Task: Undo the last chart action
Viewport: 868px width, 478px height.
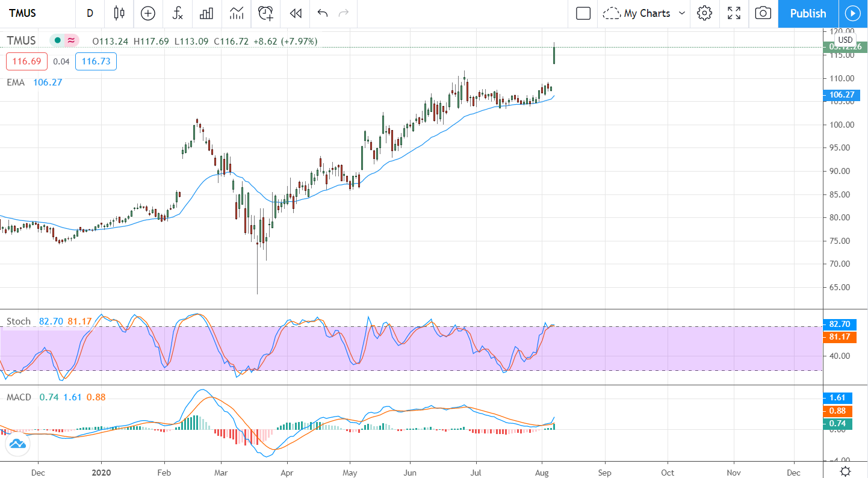Action: click(x=323, y=13)
